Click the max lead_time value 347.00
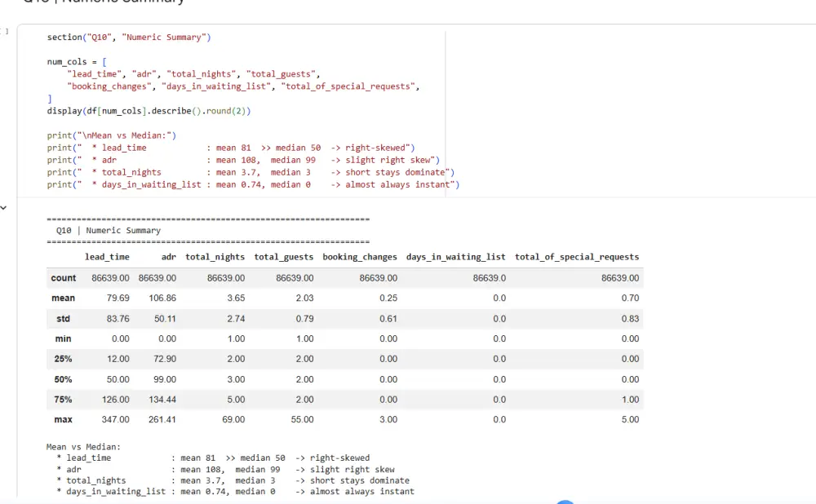The height and width of the screenshot is (504, 816). tap(116, 420)
